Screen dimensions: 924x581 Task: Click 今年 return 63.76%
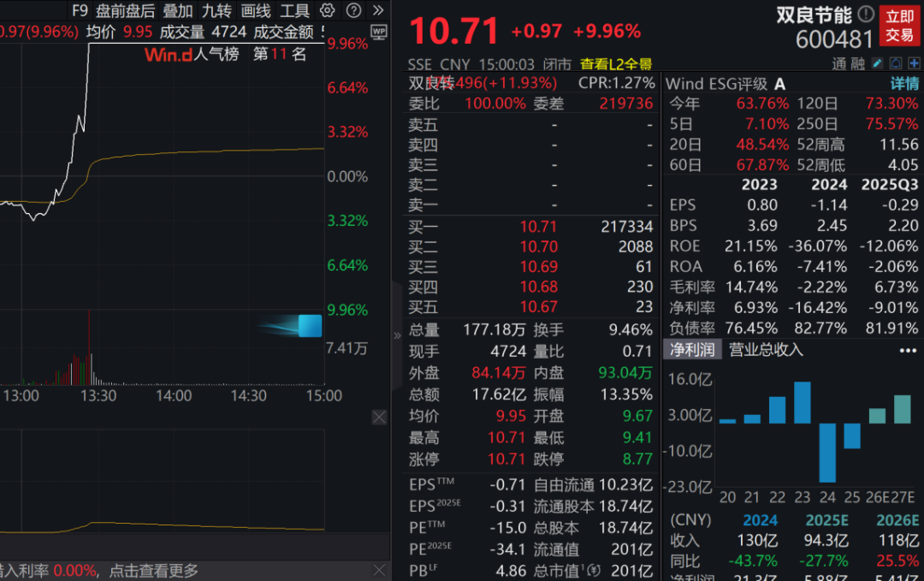click(x=762, y=104)
